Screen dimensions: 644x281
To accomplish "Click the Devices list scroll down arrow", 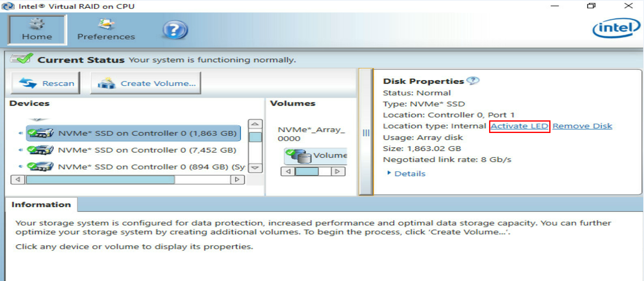I will (255, 168).
